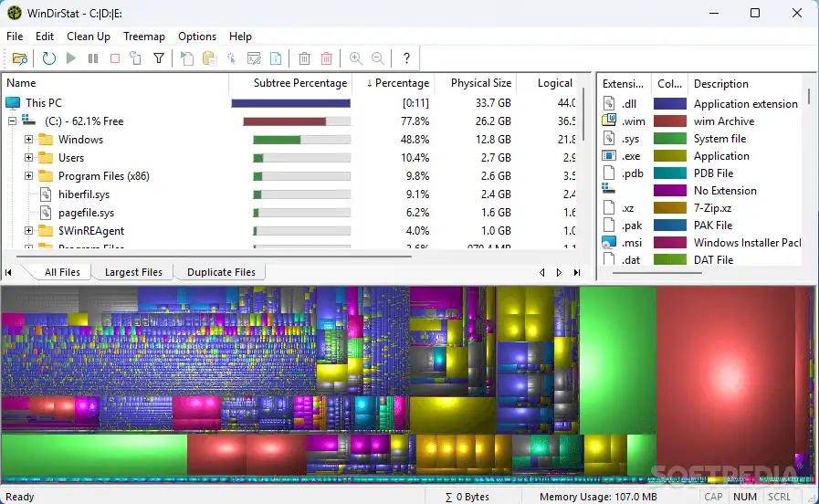Viewport: 819px width, 504px height.
Task: Open the Clean Up menu
Action: 89,37
